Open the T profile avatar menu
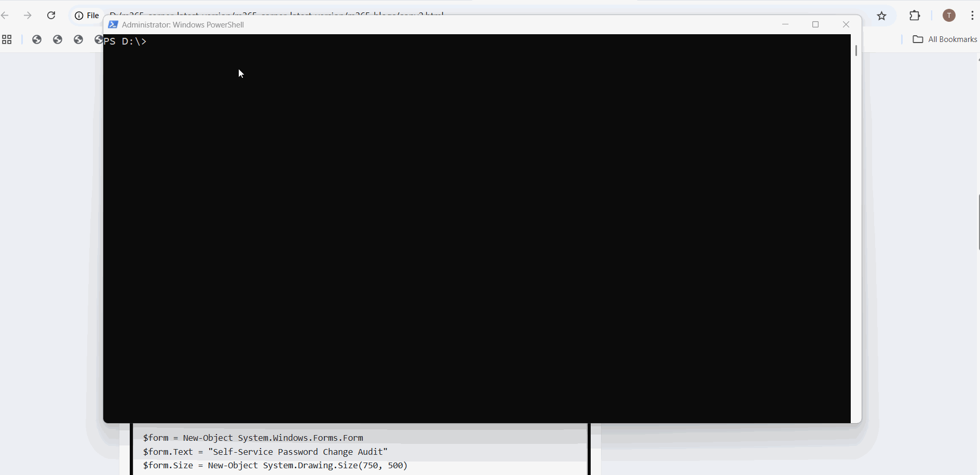The height and width of the screenshot is (475, 980). coord(949,16)
